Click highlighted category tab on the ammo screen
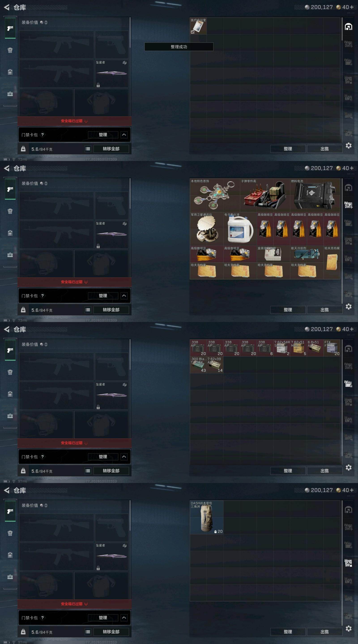358x644 pixels. pos(349,384)
